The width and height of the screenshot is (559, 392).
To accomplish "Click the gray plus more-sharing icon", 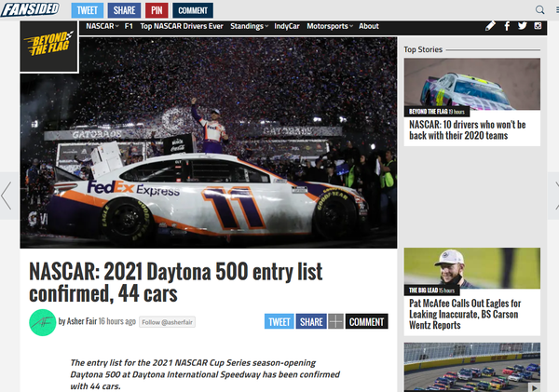I will pos(335,322).
